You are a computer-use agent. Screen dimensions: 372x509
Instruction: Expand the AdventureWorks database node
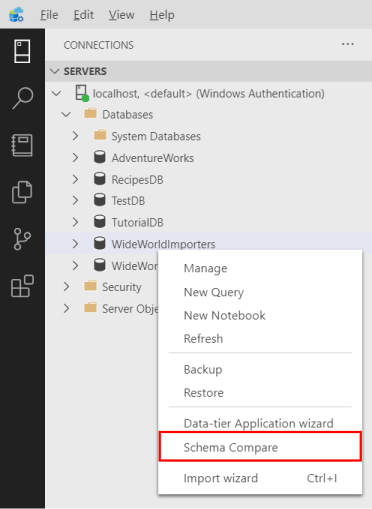76,157
